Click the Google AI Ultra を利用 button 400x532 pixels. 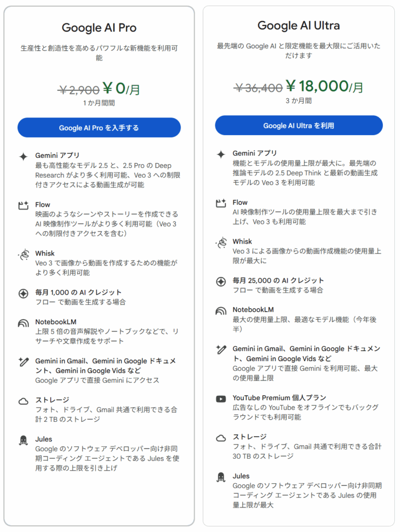pyautogui.click(x=299, y=125)
